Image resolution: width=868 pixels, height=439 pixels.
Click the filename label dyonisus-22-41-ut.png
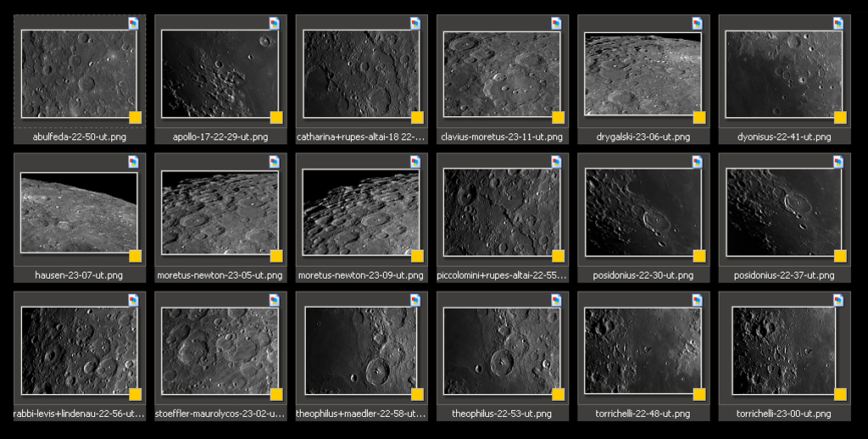click(784, 136)
